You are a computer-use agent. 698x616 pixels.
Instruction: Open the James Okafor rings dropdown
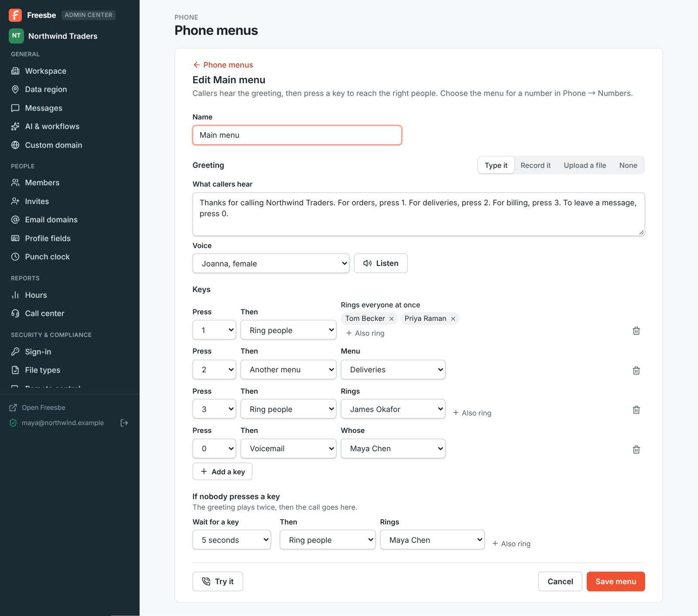(x=393, y=409)
